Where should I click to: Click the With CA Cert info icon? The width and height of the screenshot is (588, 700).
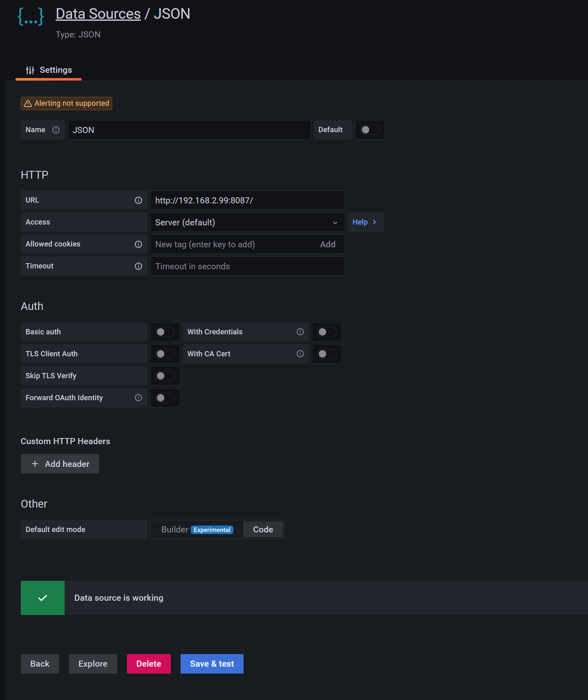pyautogui.click(x=300, y=354)
